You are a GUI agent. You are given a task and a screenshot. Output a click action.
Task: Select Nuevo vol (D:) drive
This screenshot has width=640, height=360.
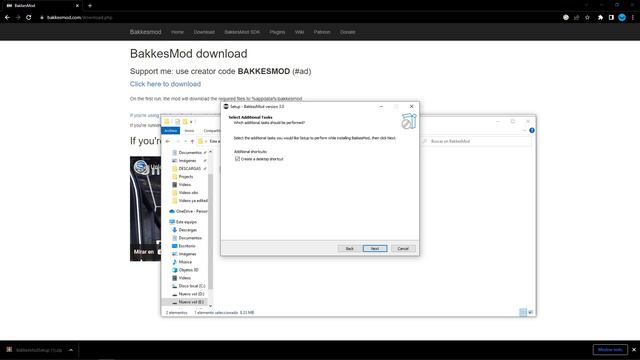[x=191, y=294]
